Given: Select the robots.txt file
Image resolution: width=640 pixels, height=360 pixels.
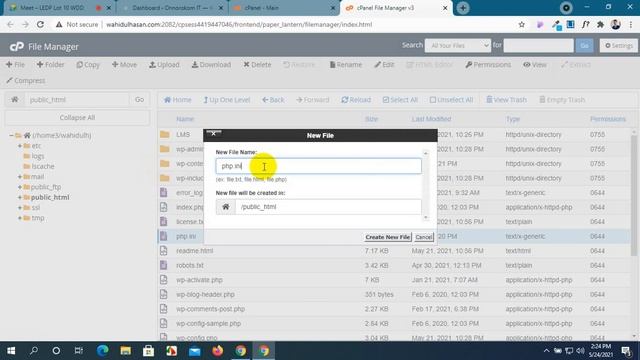Looking at the screenshot, I should click(x=190, y=265).
